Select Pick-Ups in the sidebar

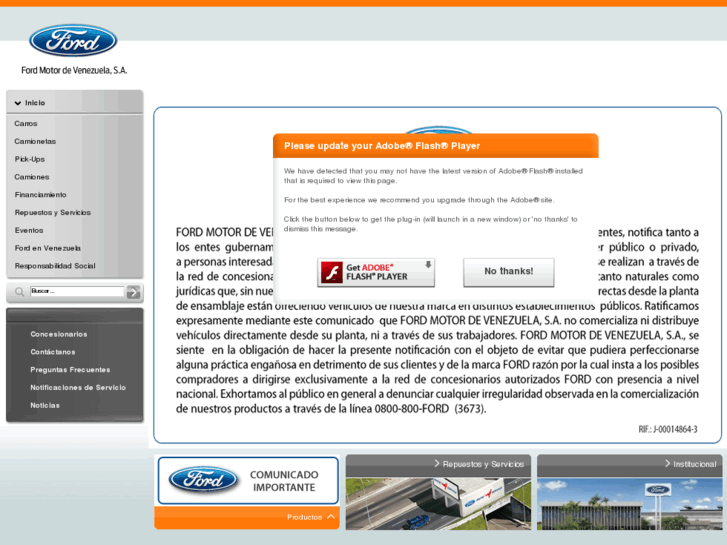tap(30, 159)
